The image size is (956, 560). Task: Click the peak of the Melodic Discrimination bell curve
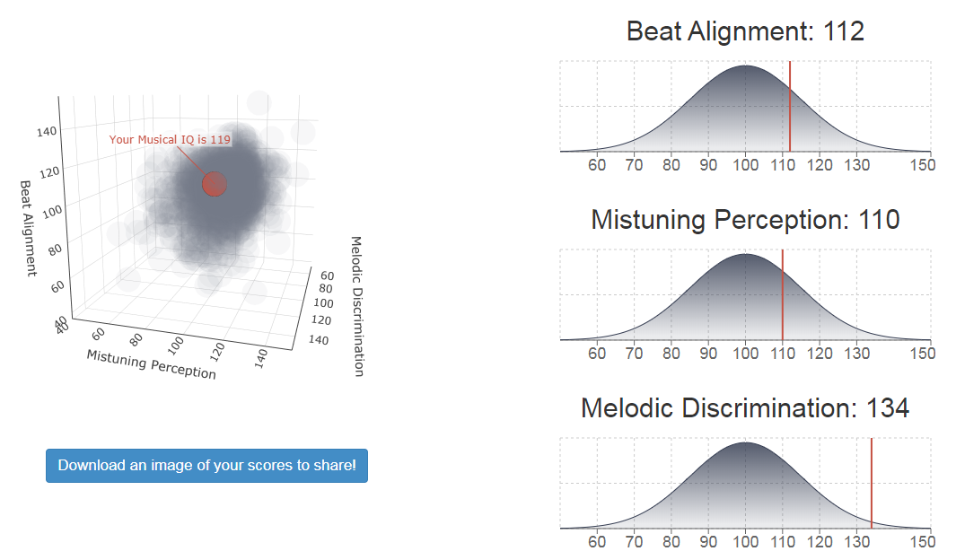point(745,442)
